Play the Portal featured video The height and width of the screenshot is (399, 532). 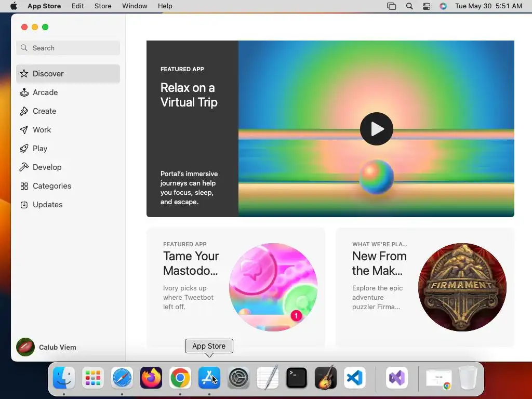coord(376,129)
